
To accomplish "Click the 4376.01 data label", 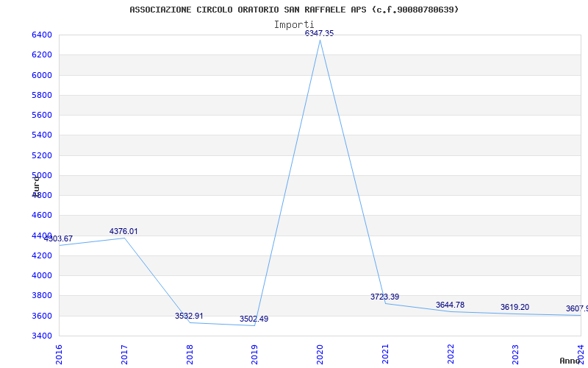I will (123, 231).
